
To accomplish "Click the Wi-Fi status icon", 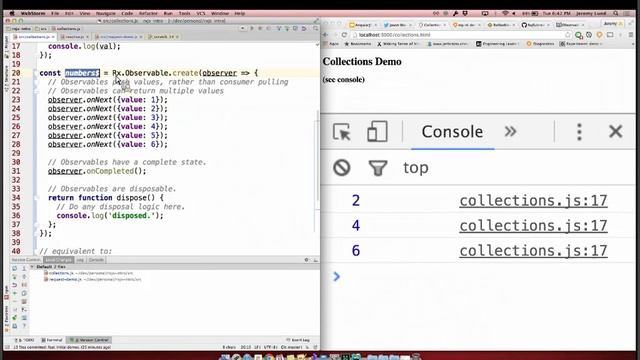I will point(505,13).
